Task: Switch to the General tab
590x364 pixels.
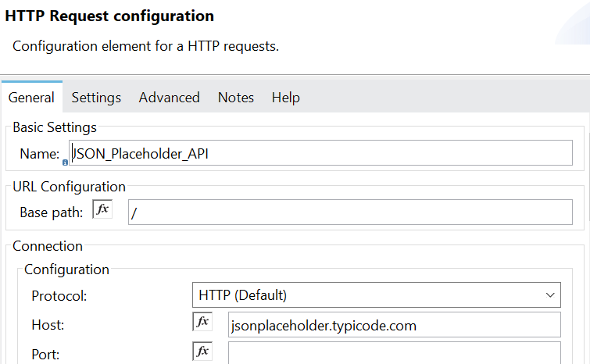Action: click(31, 98)
